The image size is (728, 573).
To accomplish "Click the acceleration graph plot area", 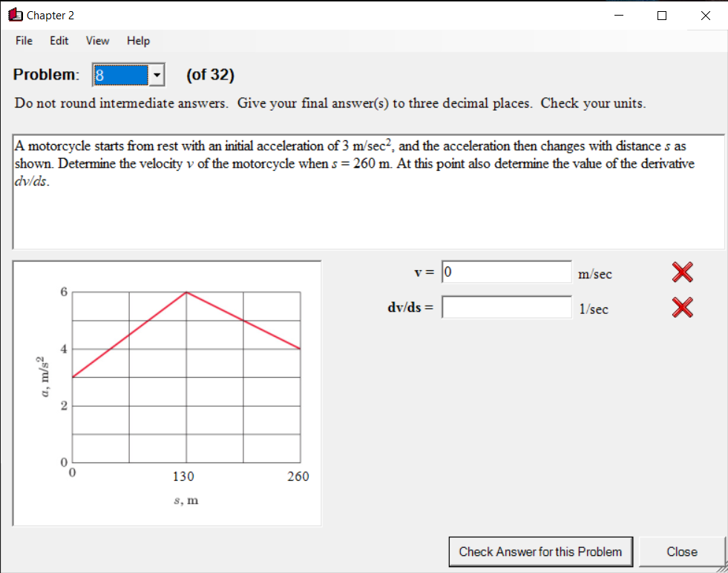I will (186, 375).
